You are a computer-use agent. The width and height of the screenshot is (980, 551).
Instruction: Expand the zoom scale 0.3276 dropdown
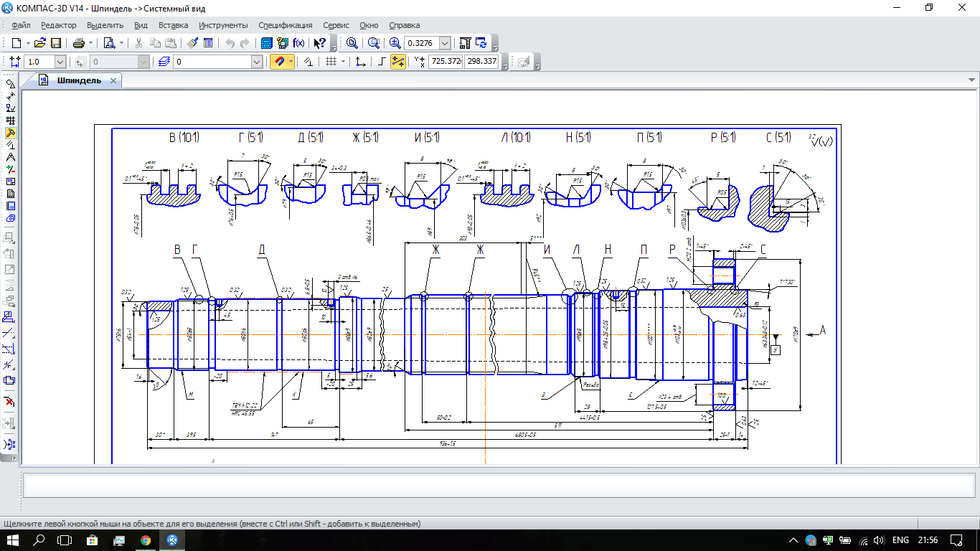point(445,43)
